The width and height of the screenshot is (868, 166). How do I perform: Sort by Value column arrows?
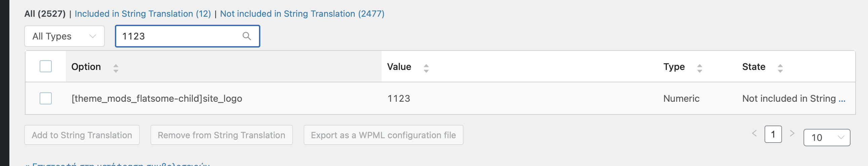[x=426, y=68]
